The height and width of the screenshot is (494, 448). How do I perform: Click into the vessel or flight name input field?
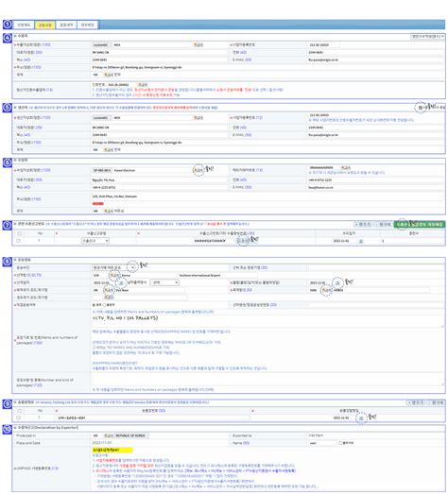(x=375, y=268)
